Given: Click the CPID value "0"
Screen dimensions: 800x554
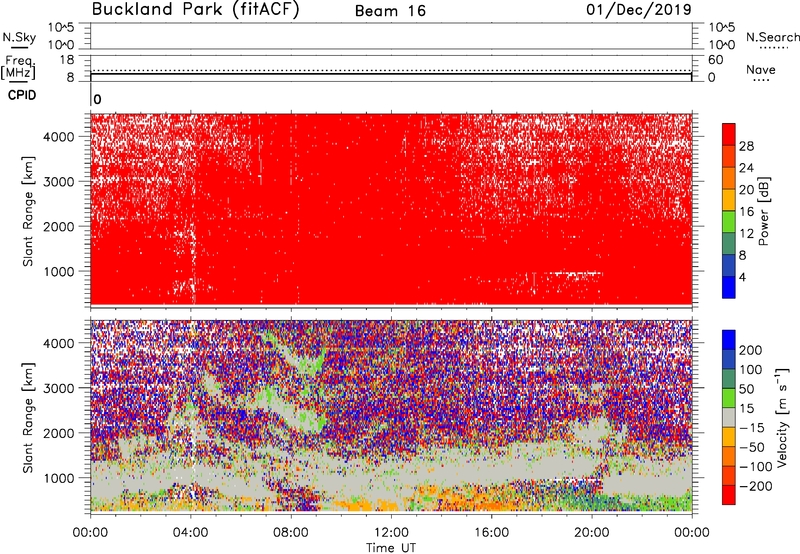Looking at the screenshot, I should (x=97, y=99).
